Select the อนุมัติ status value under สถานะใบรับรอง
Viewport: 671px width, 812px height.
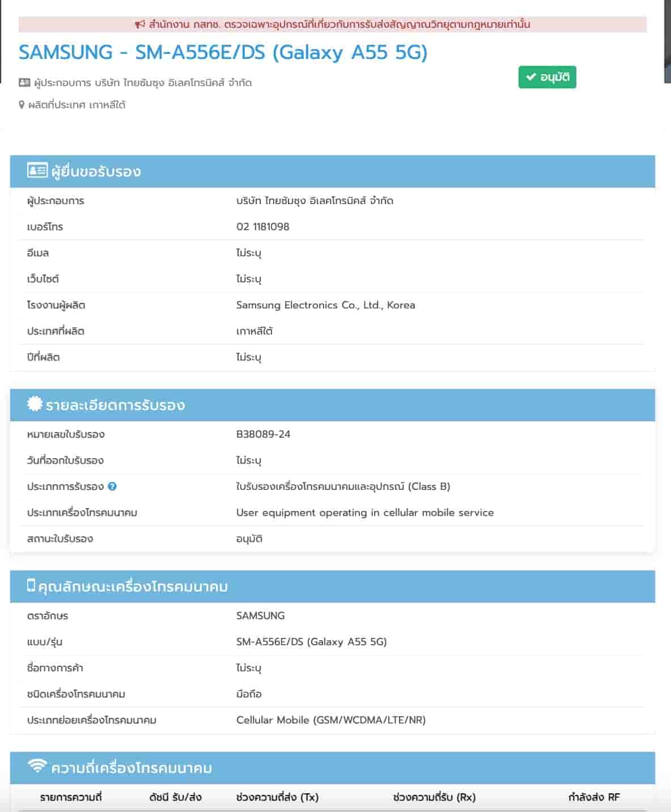point(249,538)
